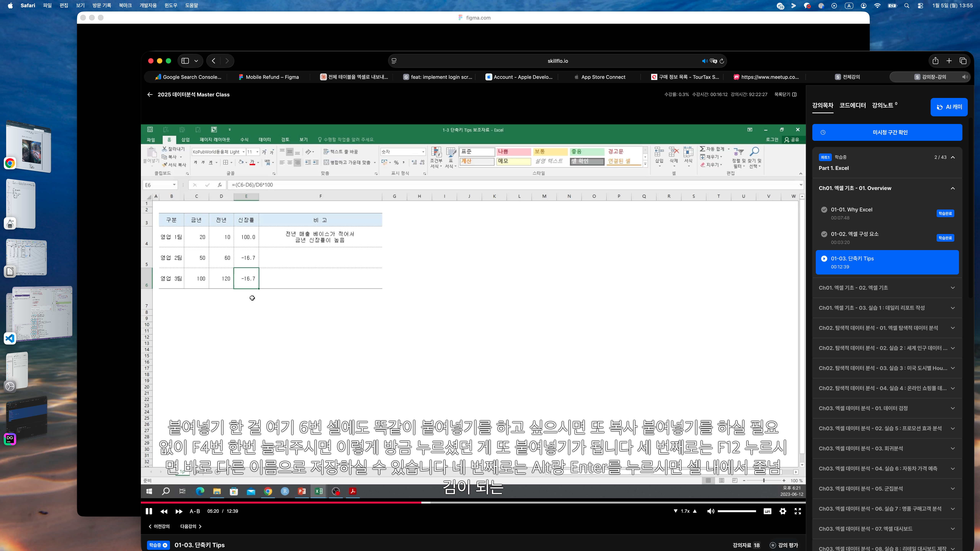Go to the previous lecture with 이전강의
The image size is (980, 551).
(x=159, y=527)
